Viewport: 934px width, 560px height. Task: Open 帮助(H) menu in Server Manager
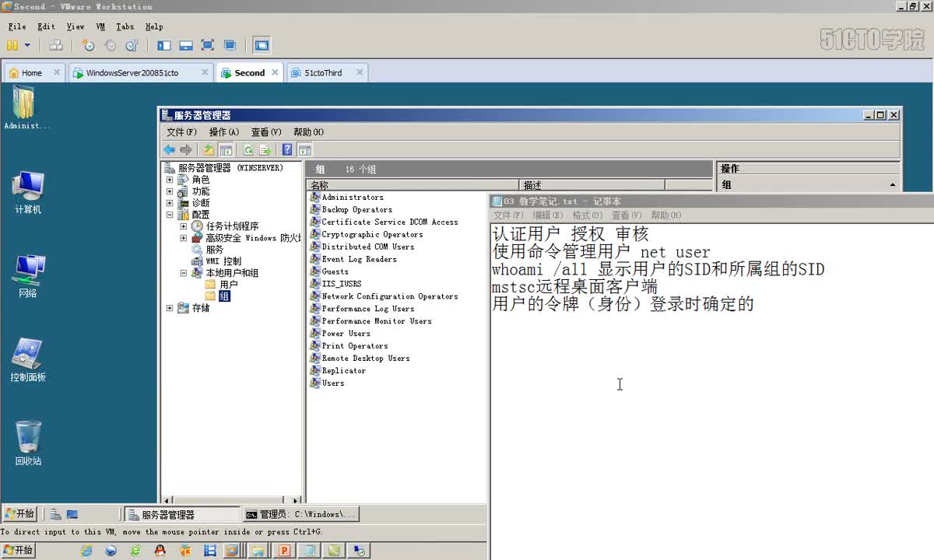click(308, 132)
